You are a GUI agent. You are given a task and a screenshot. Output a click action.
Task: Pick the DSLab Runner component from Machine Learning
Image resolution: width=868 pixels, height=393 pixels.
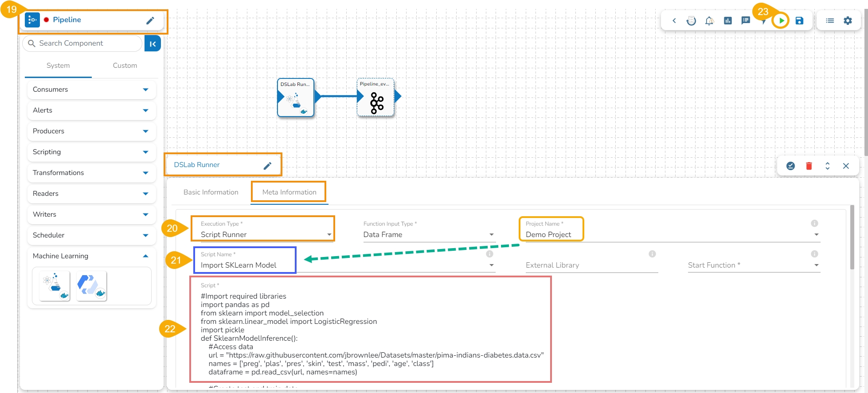pos(55,286)
